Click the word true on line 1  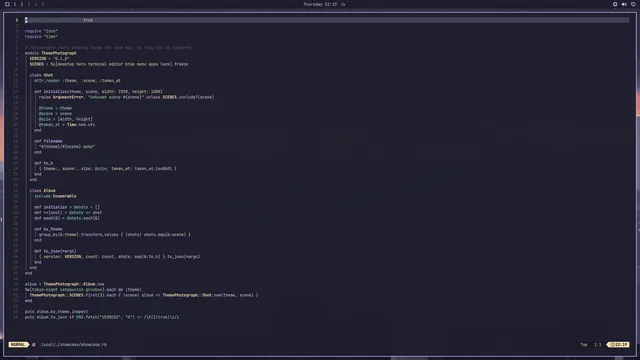[x=88, y=20]
